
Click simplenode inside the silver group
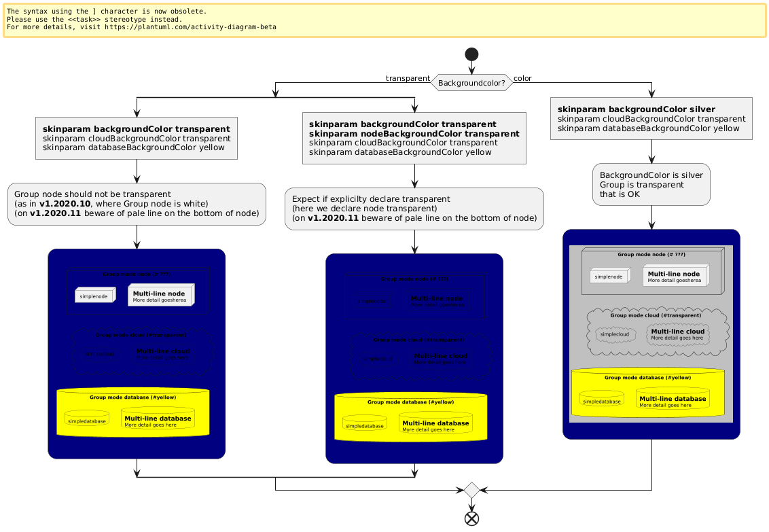[x=609, y=276]
